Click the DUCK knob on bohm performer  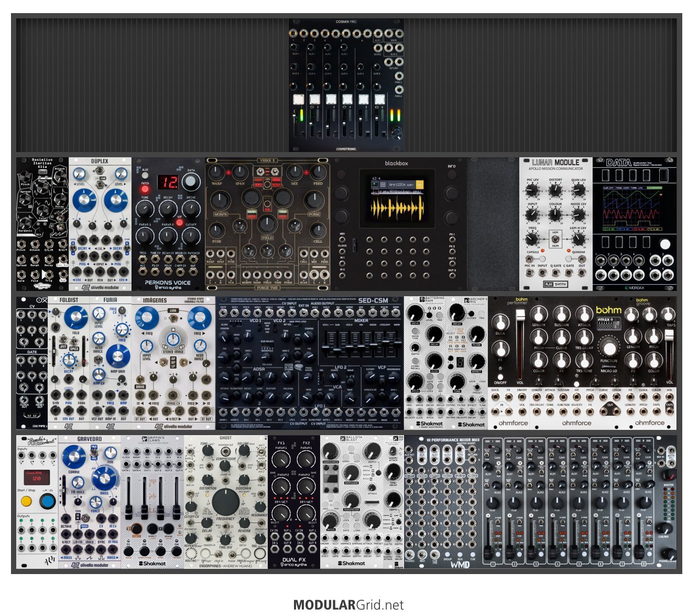(500, 322)
